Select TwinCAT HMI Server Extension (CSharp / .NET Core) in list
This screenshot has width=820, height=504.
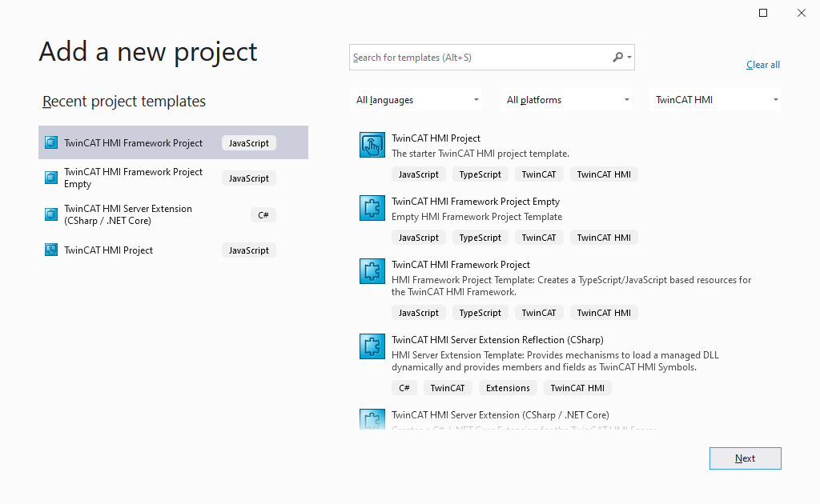tap(500, 415)
